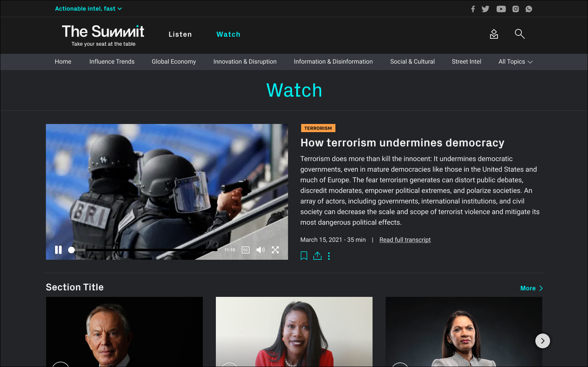The image size is (588, 367).
Task: Click More link beside Section Title
Action: [x=531, y=288]
